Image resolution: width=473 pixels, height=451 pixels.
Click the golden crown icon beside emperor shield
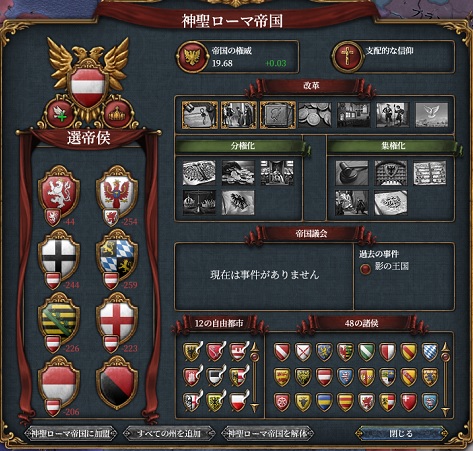117,114
